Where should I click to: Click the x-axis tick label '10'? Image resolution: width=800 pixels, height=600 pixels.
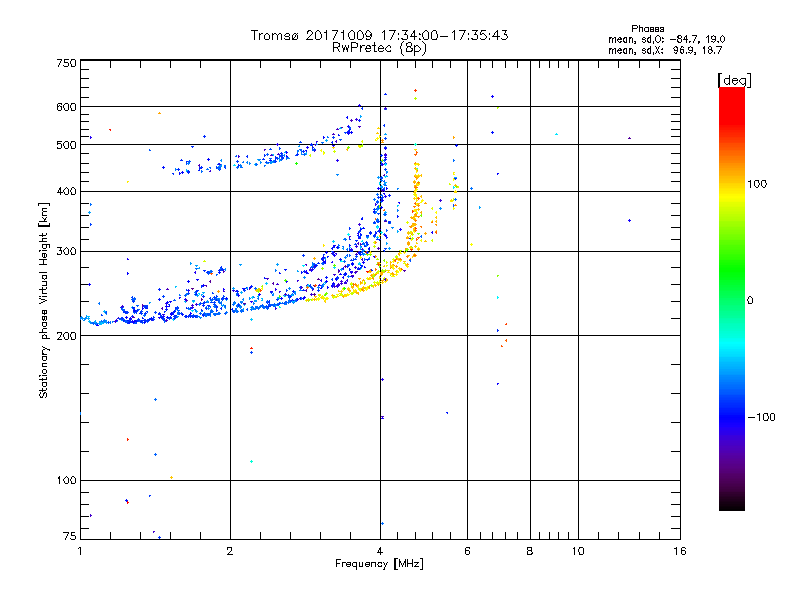click(x=578, y=551)
